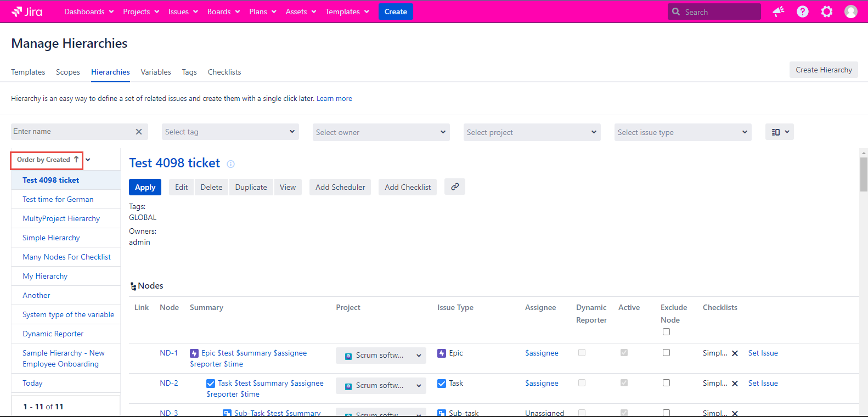
Task: Open the notifications megaphone icon
Action: (x=778, y=12)
